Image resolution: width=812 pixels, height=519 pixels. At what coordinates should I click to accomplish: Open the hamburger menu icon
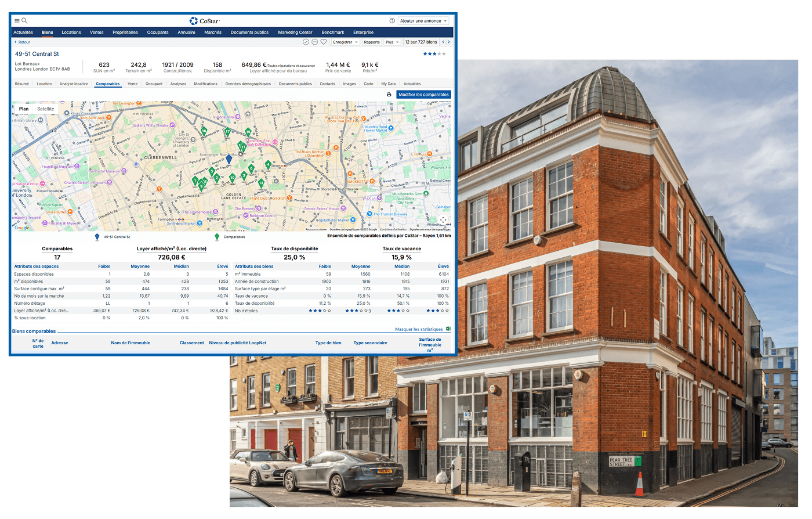click(17, 21)
